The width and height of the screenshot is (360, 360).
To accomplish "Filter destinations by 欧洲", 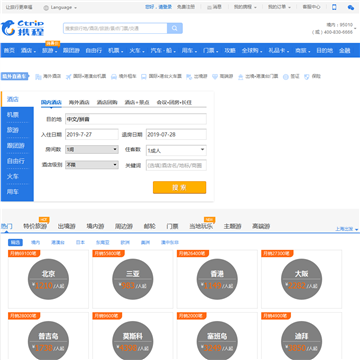I will click(x=125, y=242).
